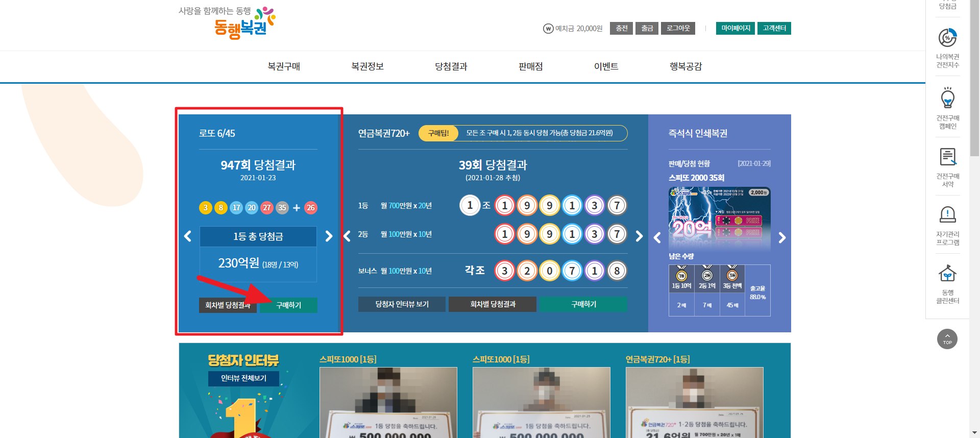Click the 3등 천백 medal icon

pyautogui.click(x=732, y=275)
